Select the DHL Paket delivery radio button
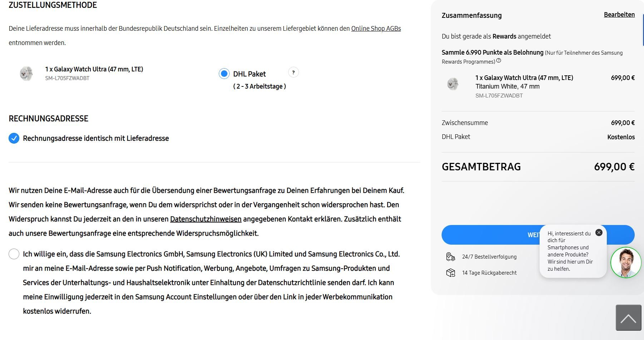644x340 pixels. 224,74
